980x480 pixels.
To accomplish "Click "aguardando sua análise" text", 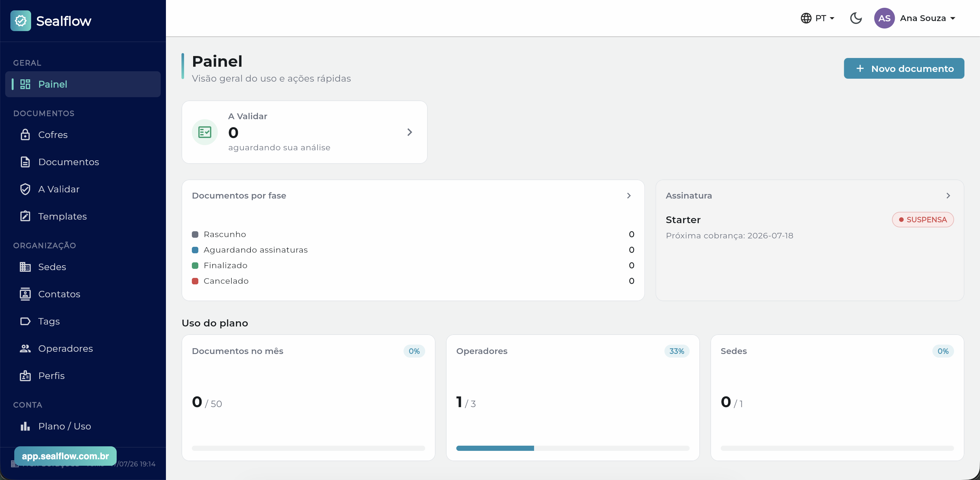I will 279,148.
